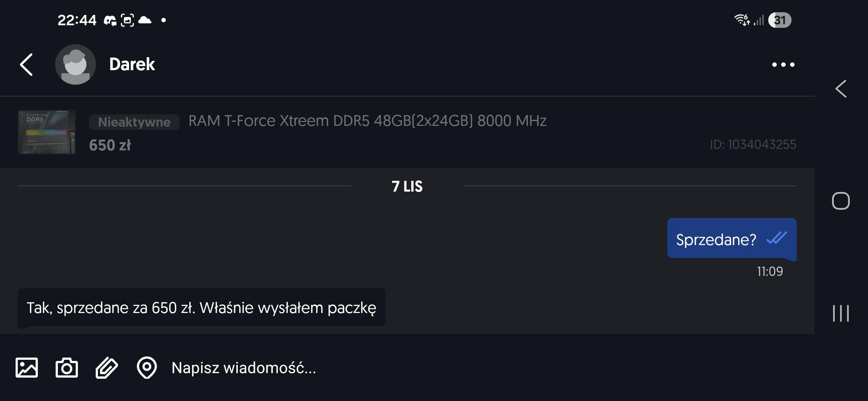Image resolution: width=868 pixels, height=401 pixels.
Task: Click the "Napisz wiadomość..." message field
Action: pyautogui.click(x=445, y=368)
